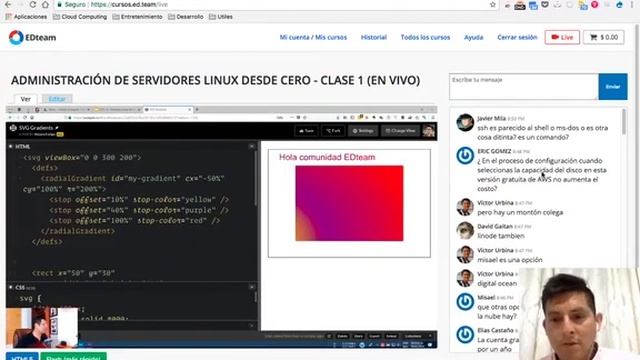Click the HTML panel settings gear
640x360 pixels.
click(10, 147)
